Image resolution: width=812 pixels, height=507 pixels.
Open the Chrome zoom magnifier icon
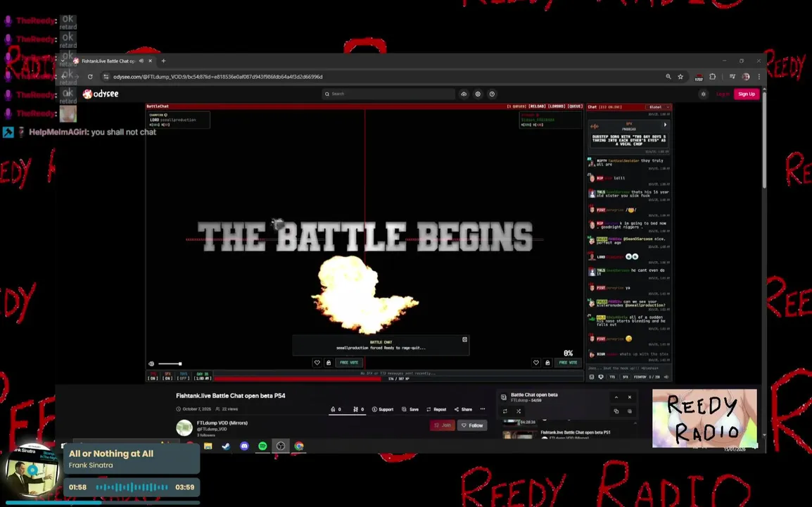(668, 77)
